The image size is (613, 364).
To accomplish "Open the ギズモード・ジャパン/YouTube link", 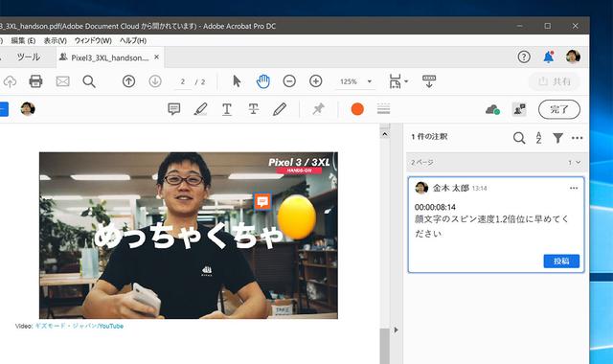I will click(x=79, y=326).
